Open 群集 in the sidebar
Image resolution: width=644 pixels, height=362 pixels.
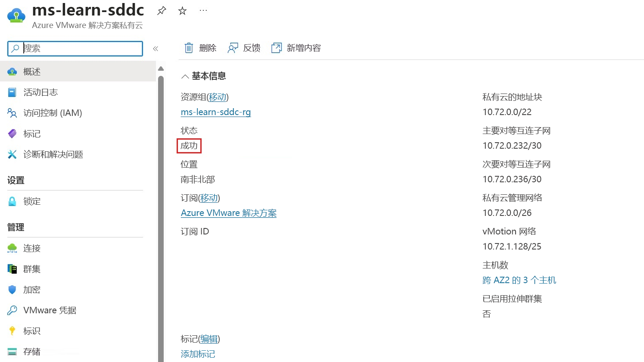tap(32, 269)
